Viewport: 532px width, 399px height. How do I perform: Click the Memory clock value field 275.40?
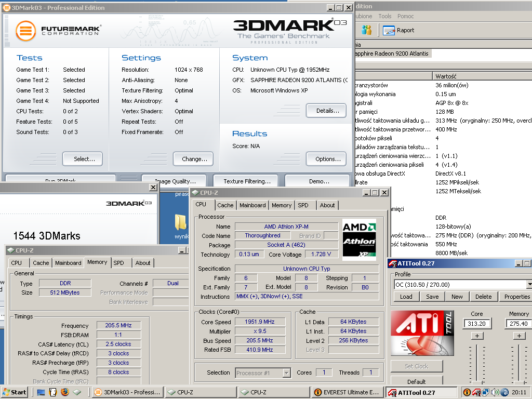(519, 324)
